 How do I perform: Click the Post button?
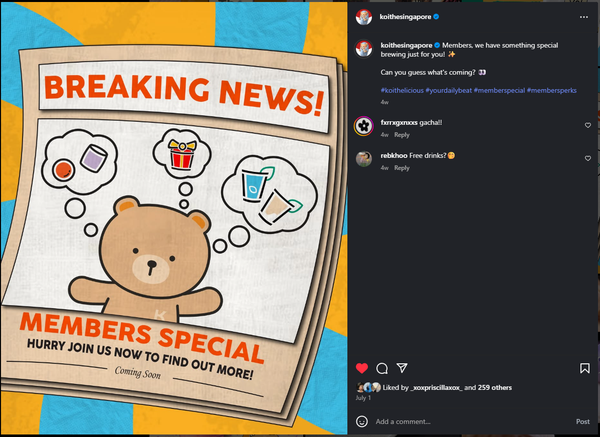[x=583, y=421]
